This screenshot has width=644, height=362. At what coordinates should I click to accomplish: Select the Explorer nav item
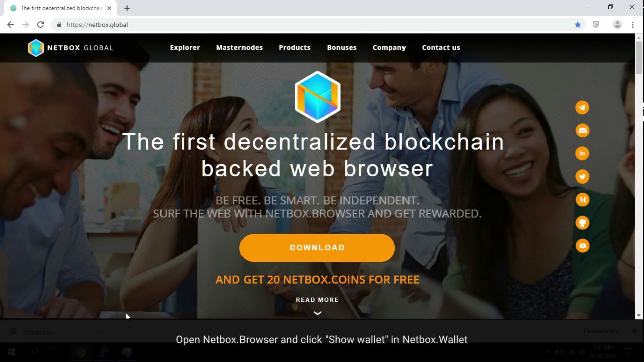coord(185,47)
